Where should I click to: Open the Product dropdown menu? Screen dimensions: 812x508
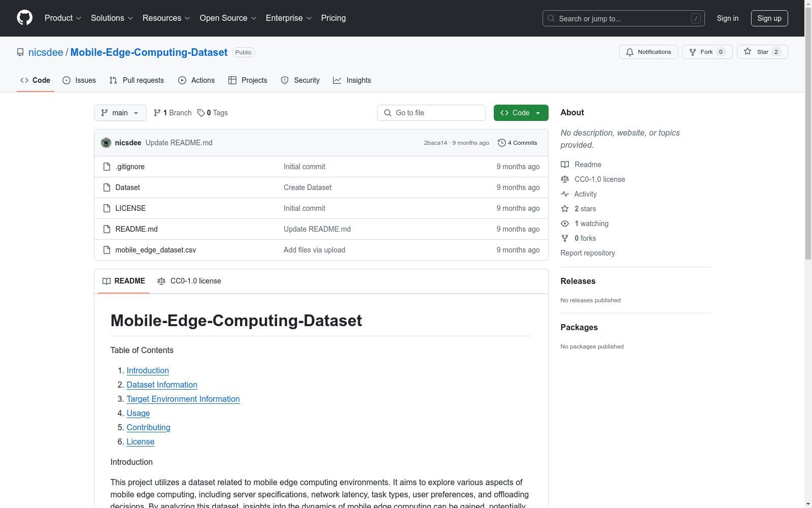click(x=63, y=18)
